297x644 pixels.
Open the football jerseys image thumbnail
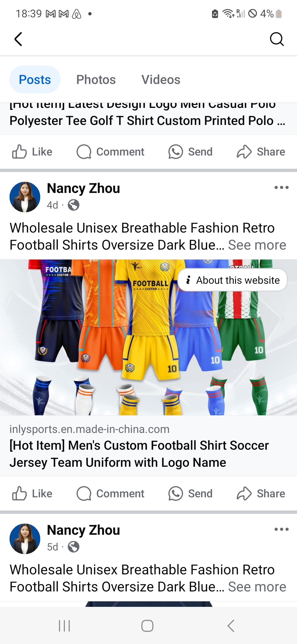pos(148,337)
